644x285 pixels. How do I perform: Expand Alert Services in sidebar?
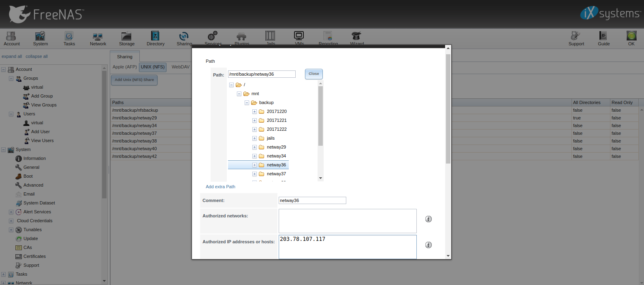pos(11,212)
